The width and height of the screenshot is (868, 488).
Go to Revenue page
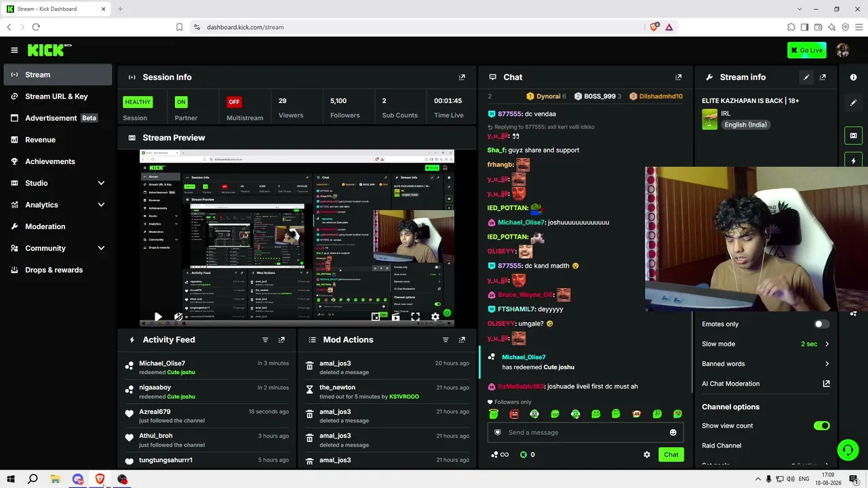pyautogui.click(x=58, y=140)
